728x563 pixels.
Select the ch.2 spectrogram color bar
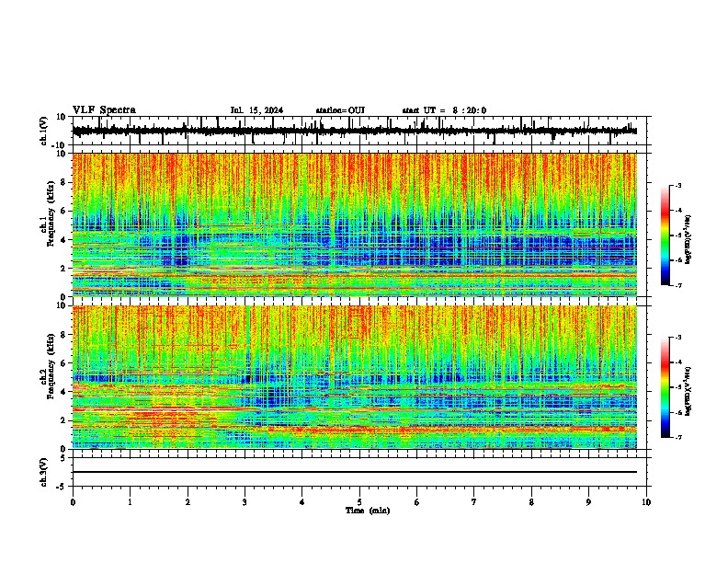[665, 387]
